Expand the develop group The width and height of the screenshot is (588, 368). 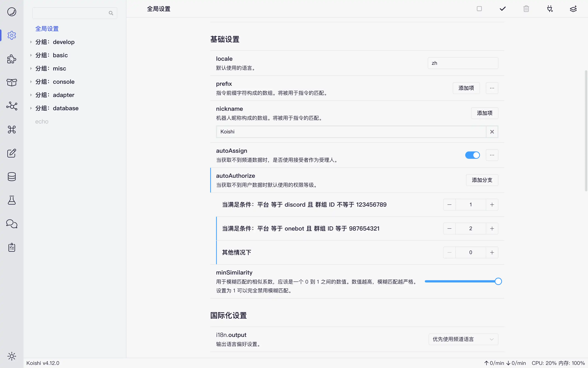click(31, 42)
